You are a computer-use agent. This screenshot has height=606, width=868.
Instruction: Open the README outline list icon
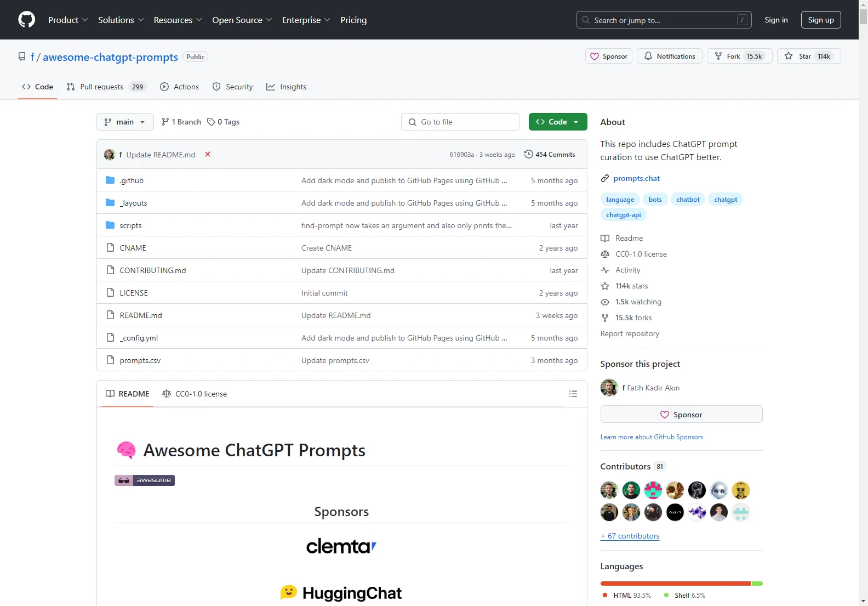tap(573, 394)
